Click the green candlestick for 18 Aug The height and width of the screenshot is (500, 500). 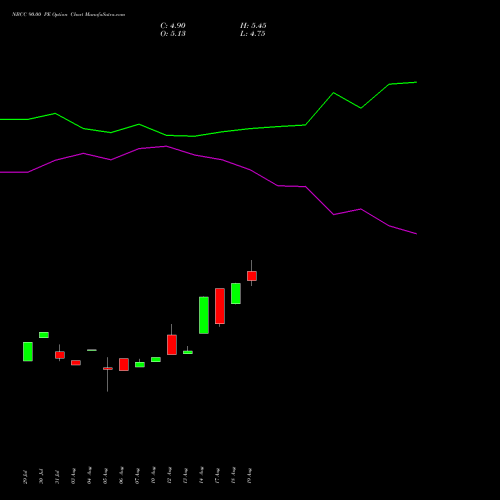[x=236, y=293]
